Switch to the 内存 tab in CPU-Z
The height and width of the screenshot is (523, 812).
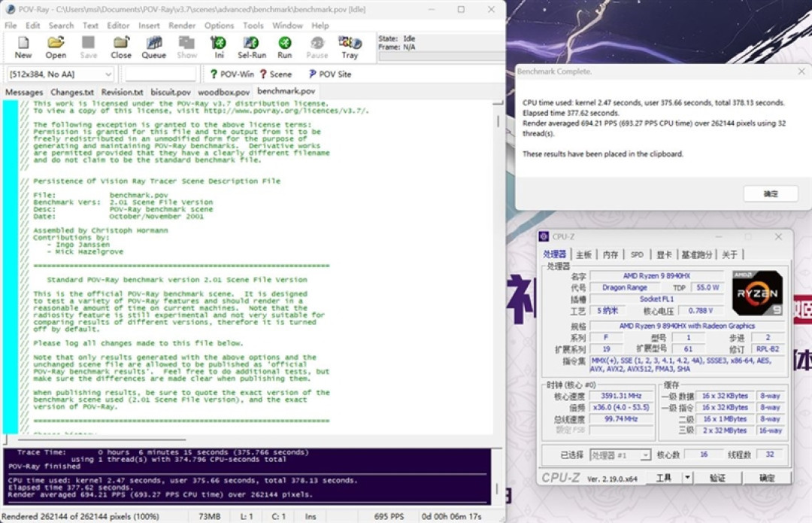tap(611, 254)
